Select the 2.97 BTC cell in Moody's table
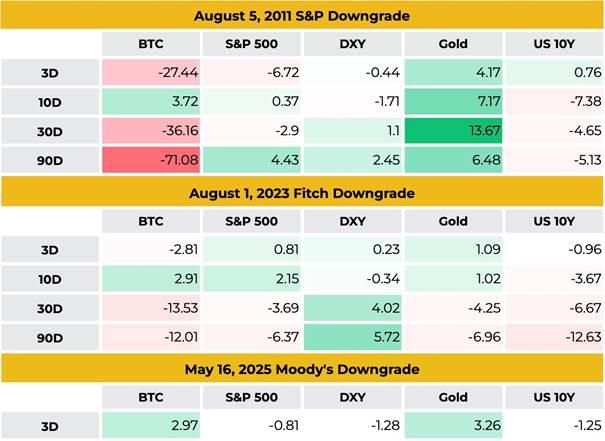Viewport: 605px width, 441px height. [x=150, y=424]
